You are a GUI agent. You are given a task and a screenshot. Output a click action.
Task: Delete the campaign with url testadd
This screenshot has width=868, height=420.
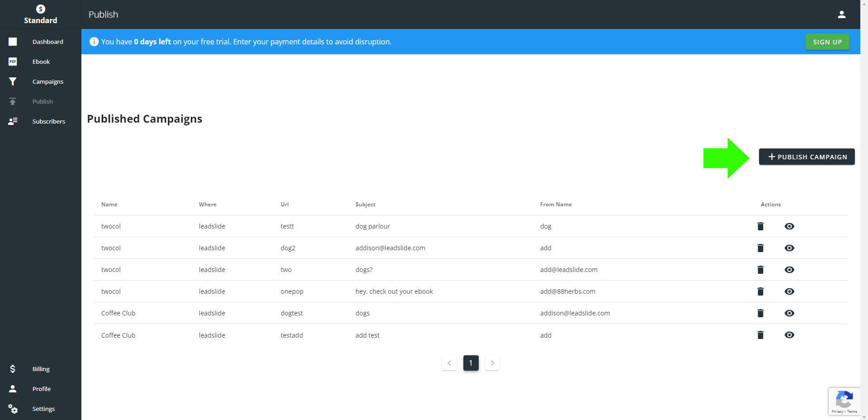point(760,335)
